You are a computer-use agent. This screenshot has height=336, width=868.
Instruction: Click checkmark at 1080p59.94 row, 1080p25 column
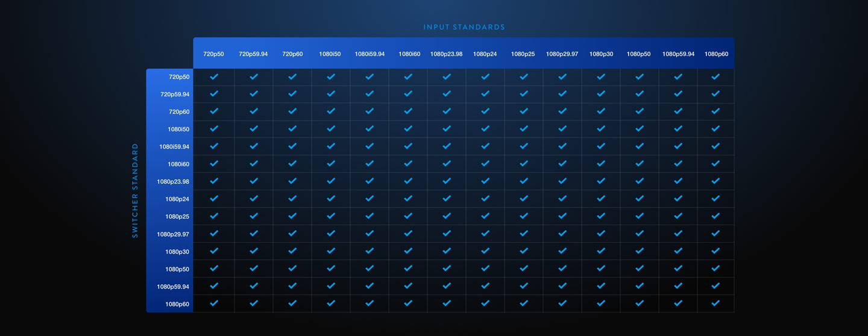524,286
